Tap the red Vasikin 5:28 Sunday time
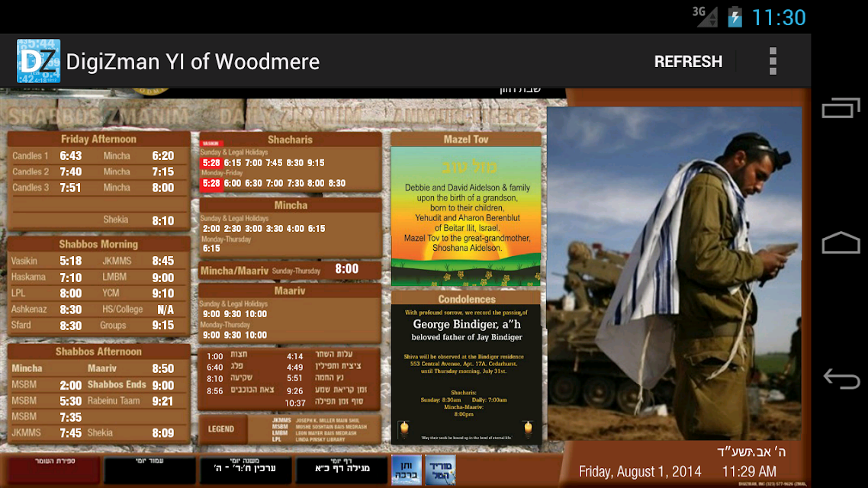 [211, 162]
